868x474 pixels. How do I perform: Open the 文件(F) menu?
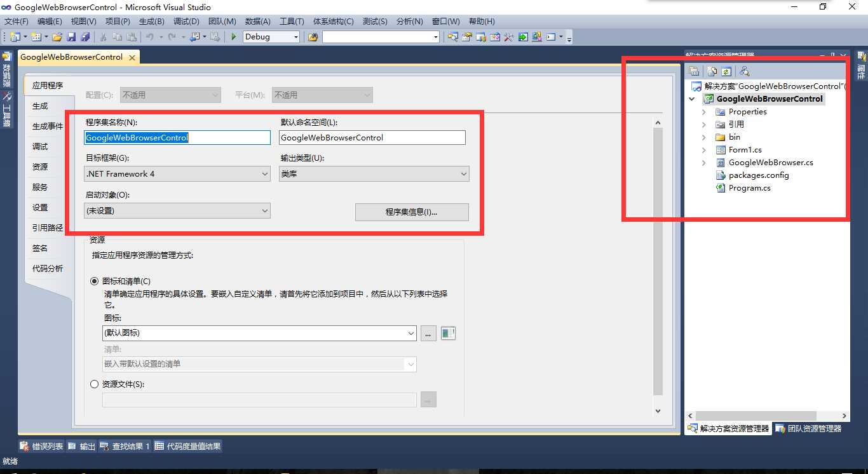pos(17,22)
